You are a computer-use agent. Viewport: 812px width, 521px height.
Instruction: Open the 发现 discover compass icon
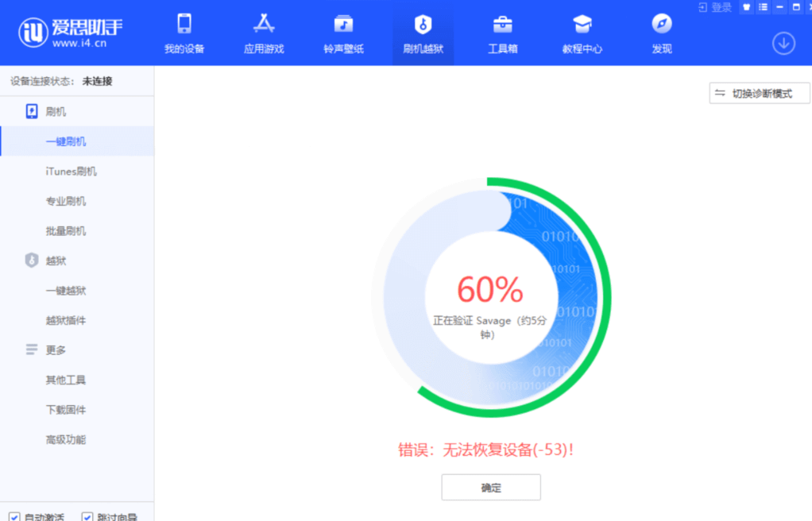[662, 33]
